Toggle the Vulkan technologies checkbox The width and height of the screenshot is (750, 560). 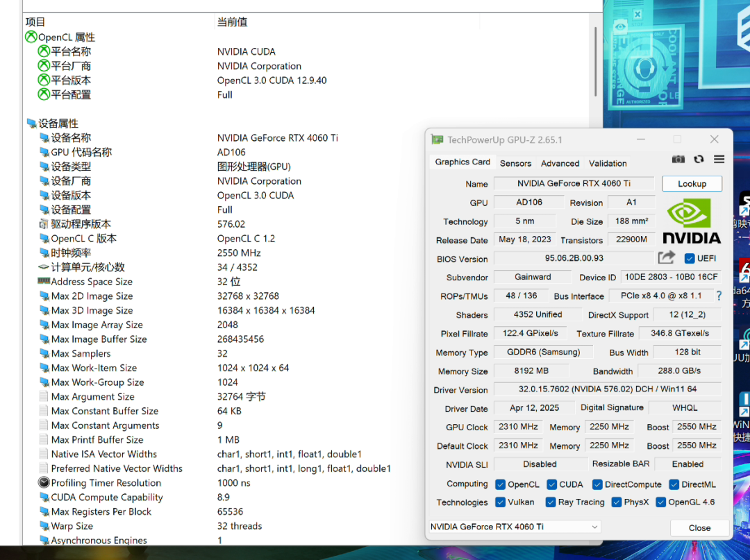[x=500, y=502]
